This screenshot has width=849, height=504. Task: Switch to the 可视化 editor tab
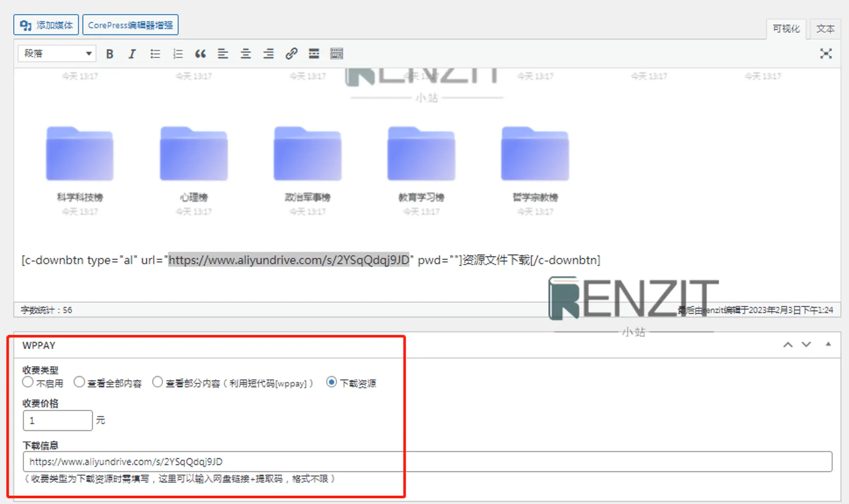click(786, 29)
